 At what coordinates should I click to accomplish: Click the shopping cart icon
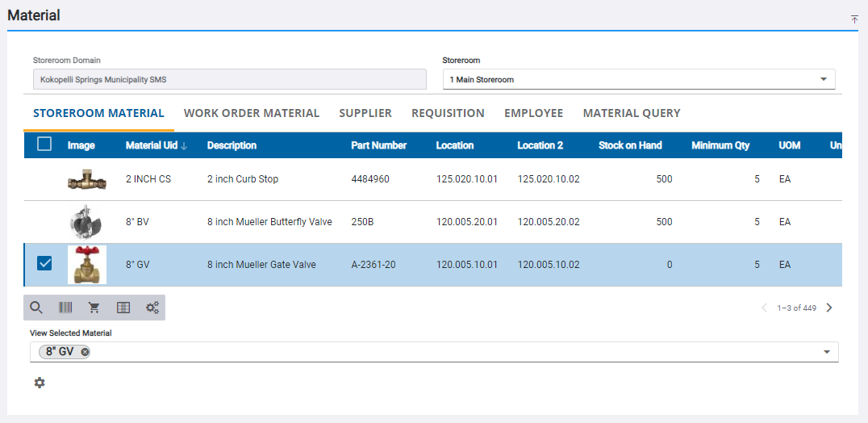tap(94, 308)
